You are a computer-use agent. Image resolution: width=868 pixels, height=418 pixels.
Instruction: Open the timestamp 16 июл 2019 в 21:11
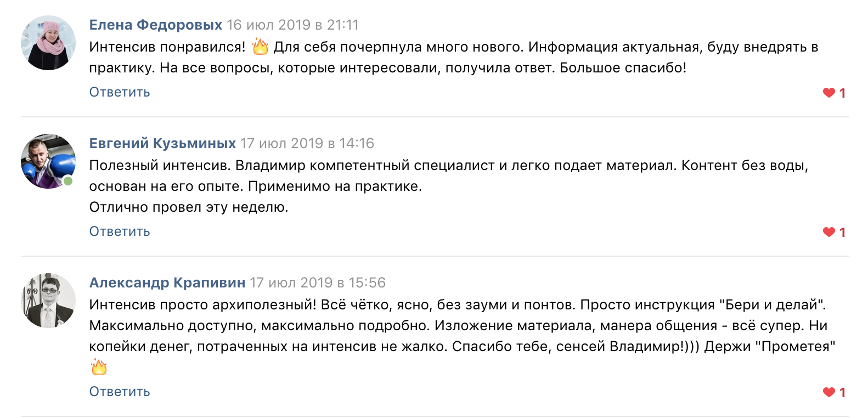[x=292, y=25]
